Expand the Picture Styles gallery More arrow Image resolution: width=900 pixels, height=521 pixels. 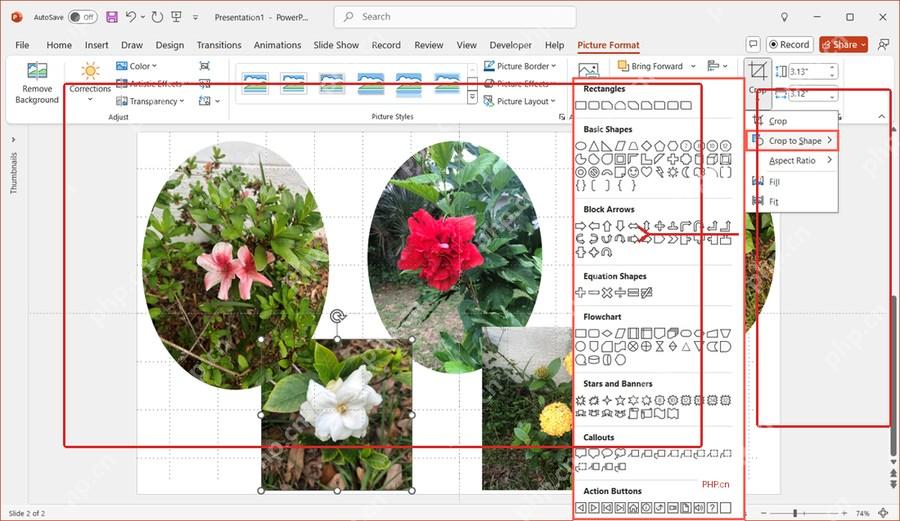[x=472, y=98]
